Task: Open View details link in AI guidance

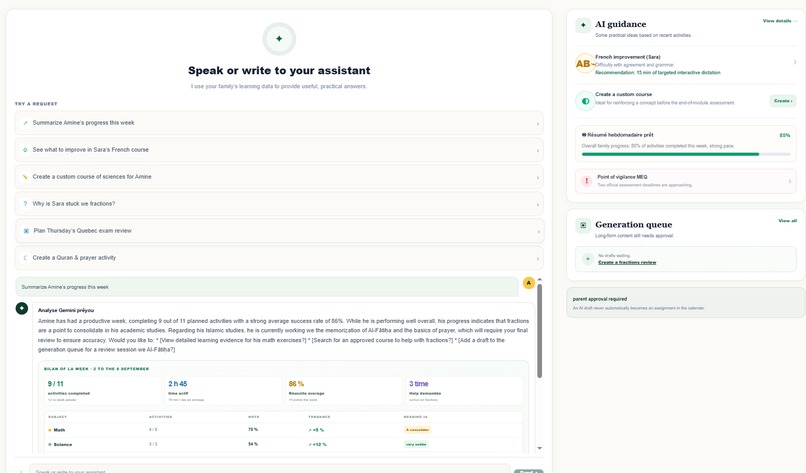Action: tap(779, 21)
